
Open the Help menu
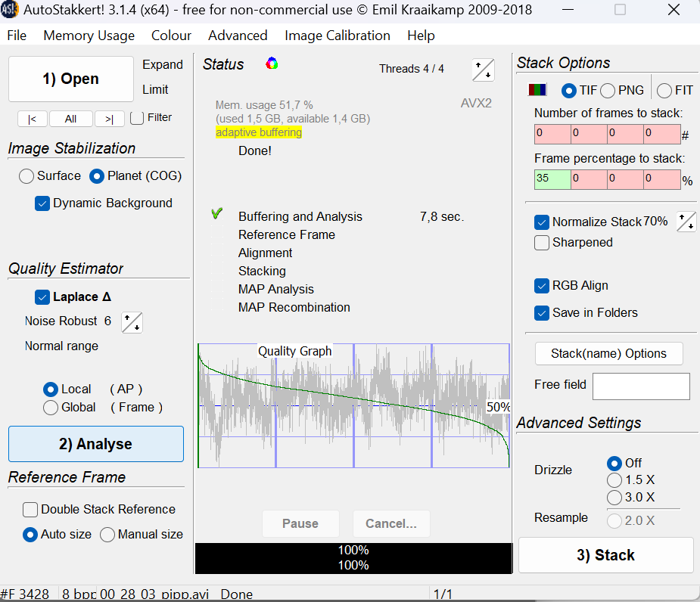(x=421, y=36)
